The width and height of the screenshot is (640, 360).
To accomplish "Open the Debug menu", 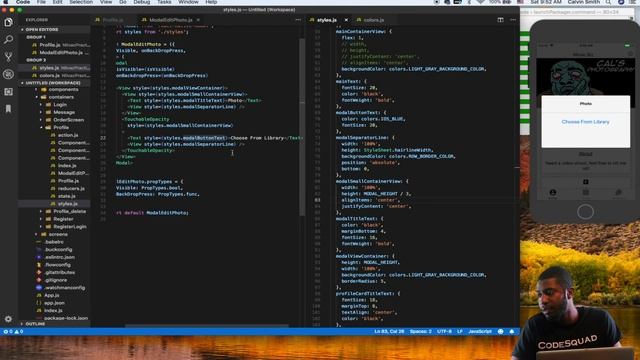I will 142,2.
